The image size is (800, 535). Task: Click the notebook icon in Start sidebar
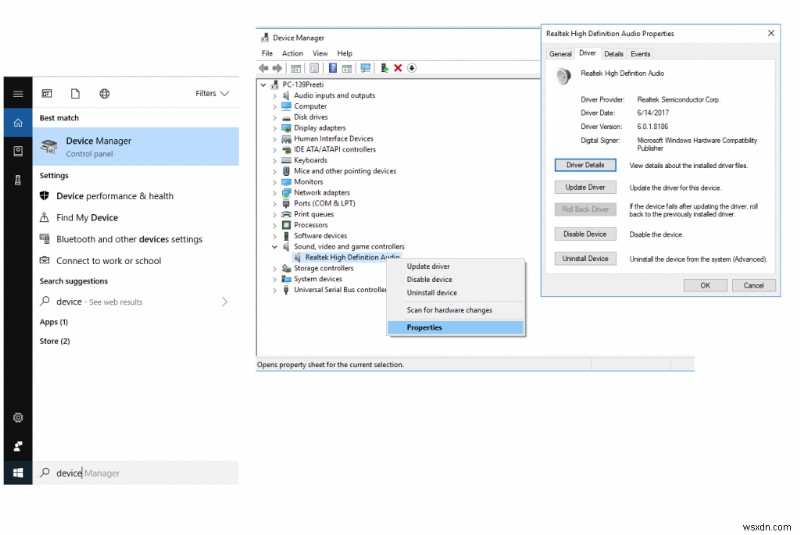coord(18,151)
